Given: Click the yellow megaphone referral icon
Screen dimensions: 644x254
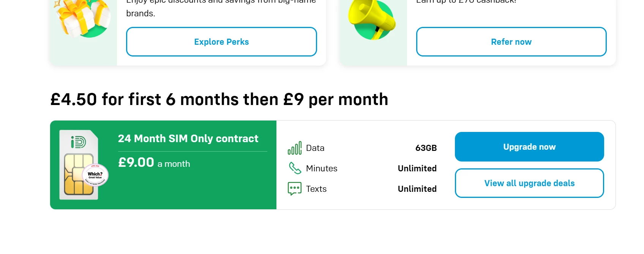Looking at the screenshot, I should click(x=372, y=20).
